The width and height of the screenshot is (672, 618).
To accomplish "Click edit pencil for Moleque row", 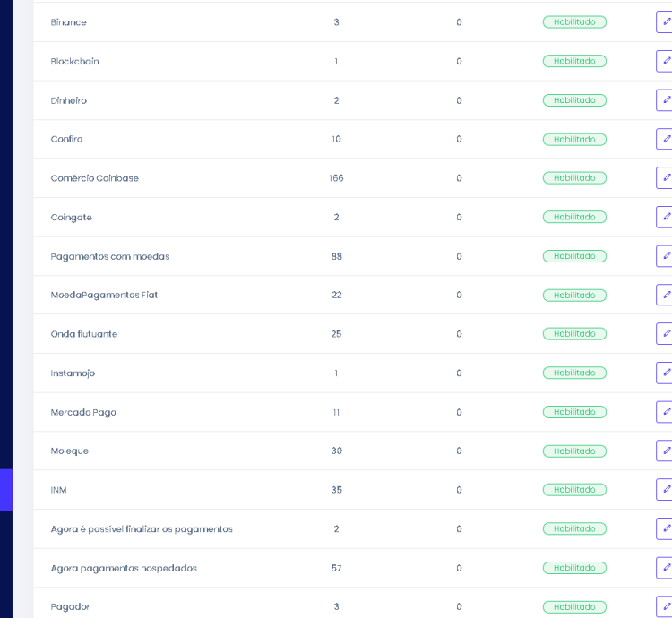I will (665, 451).
